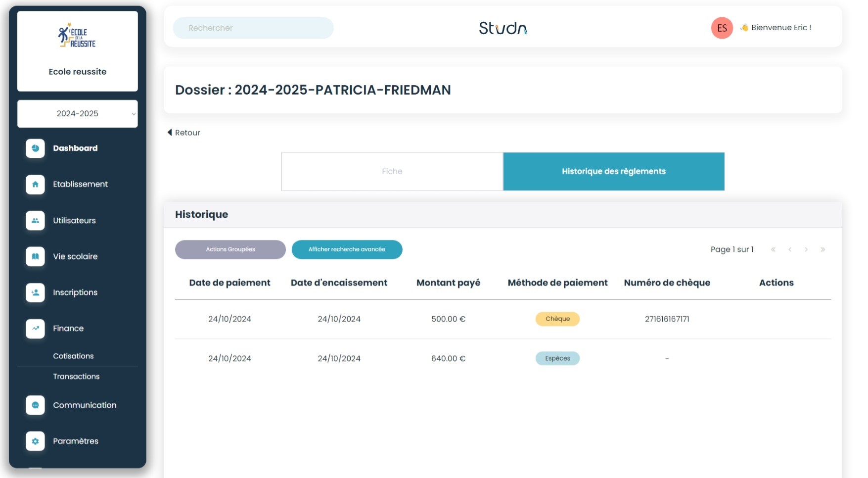Switch to the Fiche tab
The image size is (868, 478).
point(392,171)
